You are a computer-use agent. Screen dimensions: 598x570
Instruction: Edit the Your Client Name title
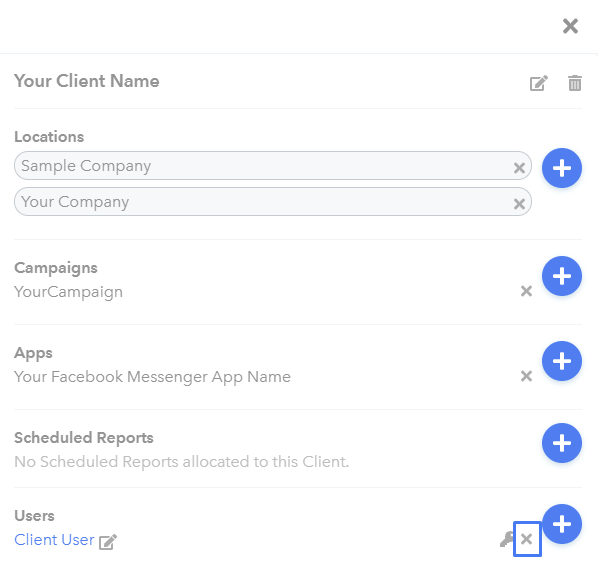539,83
